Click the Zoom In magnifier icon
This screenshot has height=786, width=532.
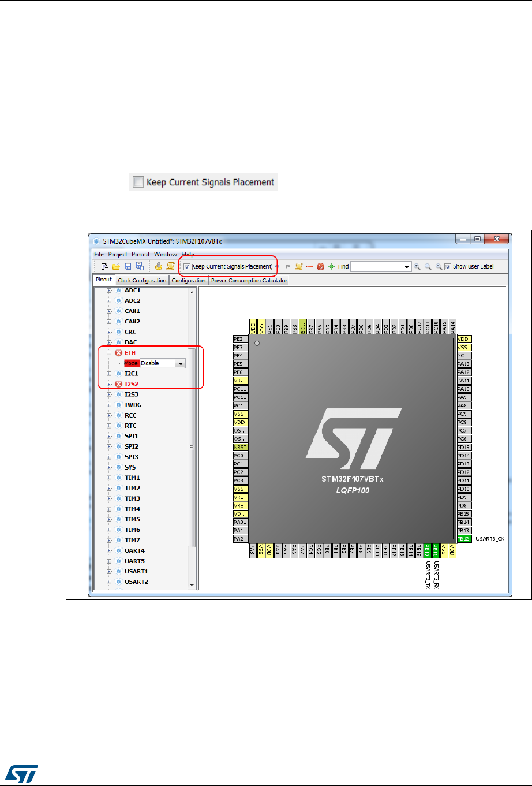pyautogui.click(x=417, y=267)
